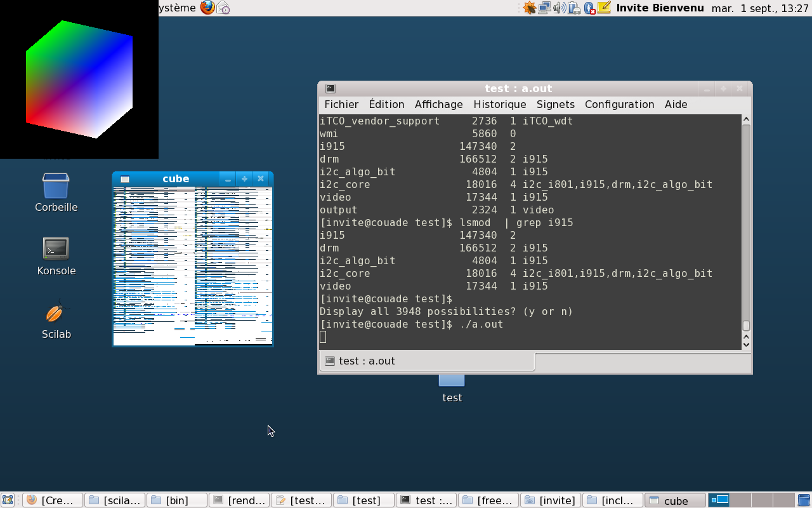This screenshot has height=508, width=812.
Task: Open the Scilab desktop icon
Action: 56,313
